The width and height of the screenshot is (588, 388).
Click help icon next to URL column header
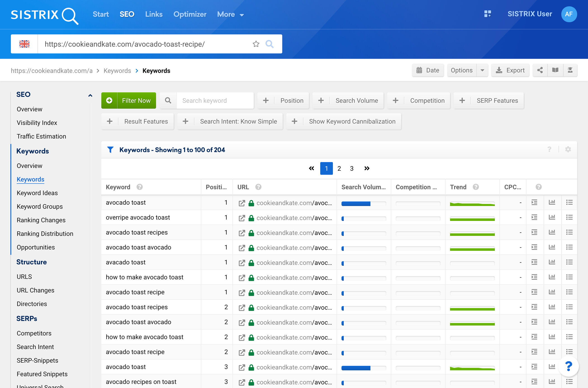coord(258,187)
